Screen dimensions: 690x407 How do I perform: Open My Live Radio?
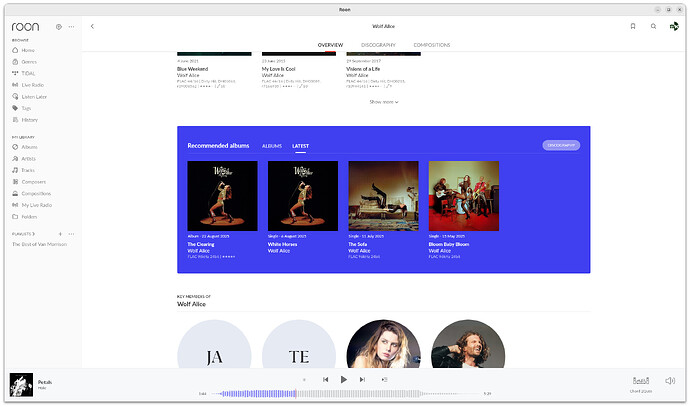[x=37, y=205]
